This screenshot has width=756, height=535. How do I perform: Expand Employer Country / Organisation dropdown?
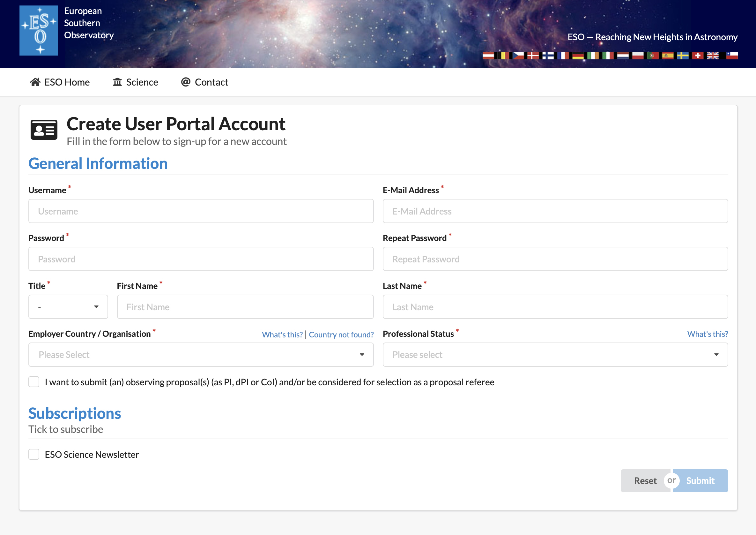pyautogui.click(x=201, y=354)
